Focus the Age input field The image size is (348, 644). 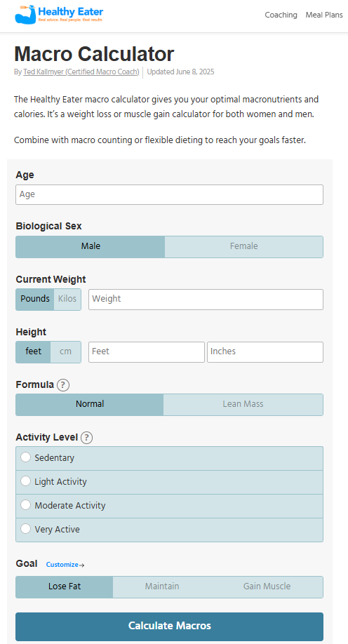[169, 195]
